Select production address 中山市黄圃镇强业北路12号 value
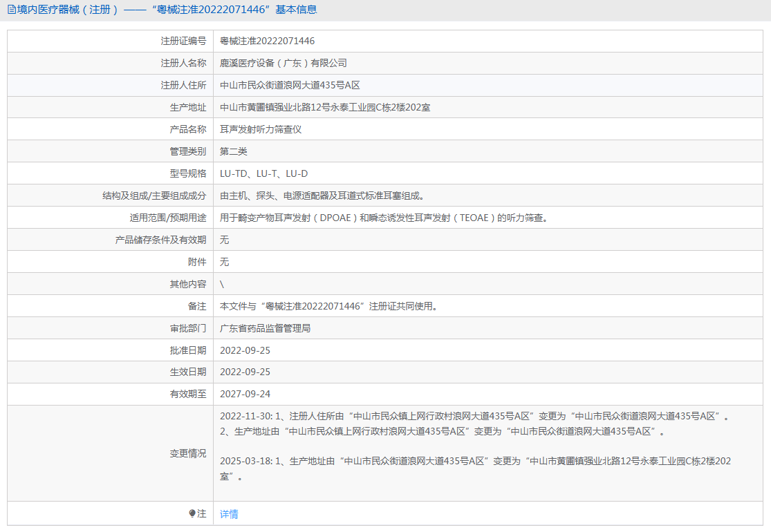This screenshot has height=532, width=771. (325, 107)
